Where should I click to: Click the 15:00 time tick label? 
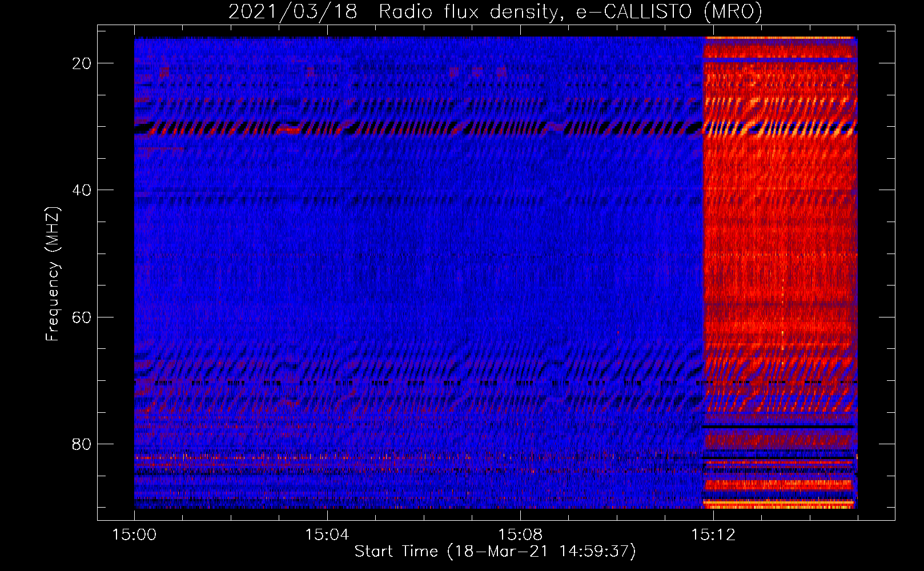134,535
